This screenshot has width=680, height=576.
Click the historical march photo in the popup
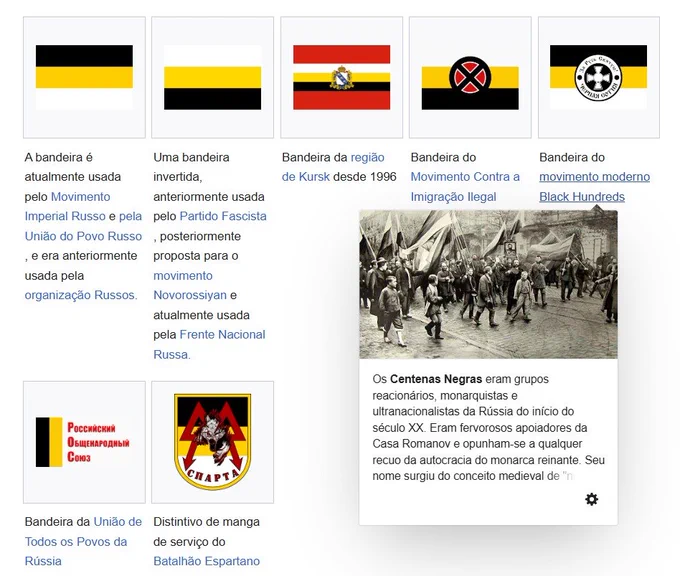click(x=488, y=284)
